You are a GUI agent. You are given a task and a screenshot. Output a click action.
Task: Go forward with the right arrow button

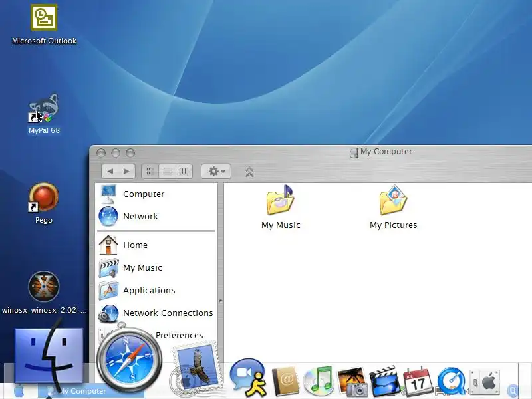pyautogui.click(x=126, y=172)
